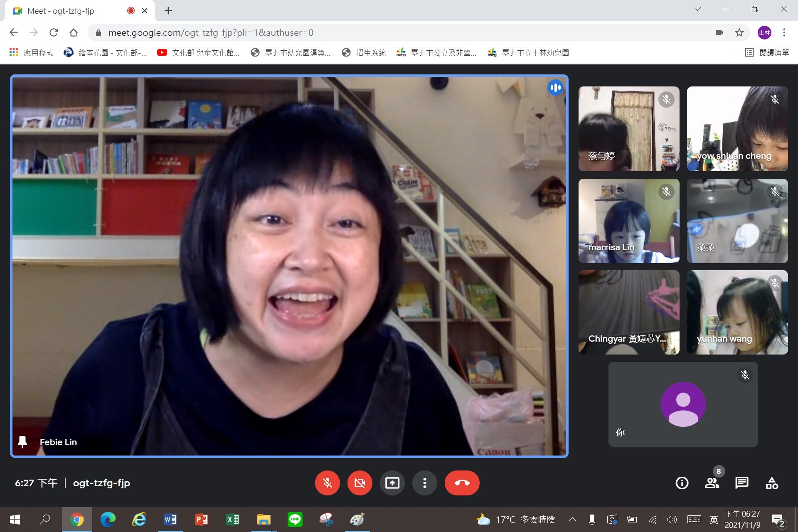This screenshot has width=798, height=532.
Task: Expand the hidden system tray icons chevron
Action: [x=572, y=519]
